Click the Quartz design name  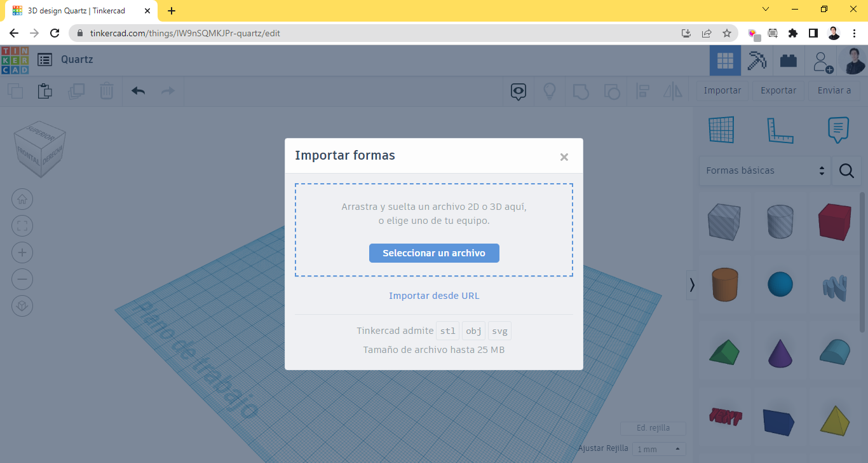(x=77, y=59)
